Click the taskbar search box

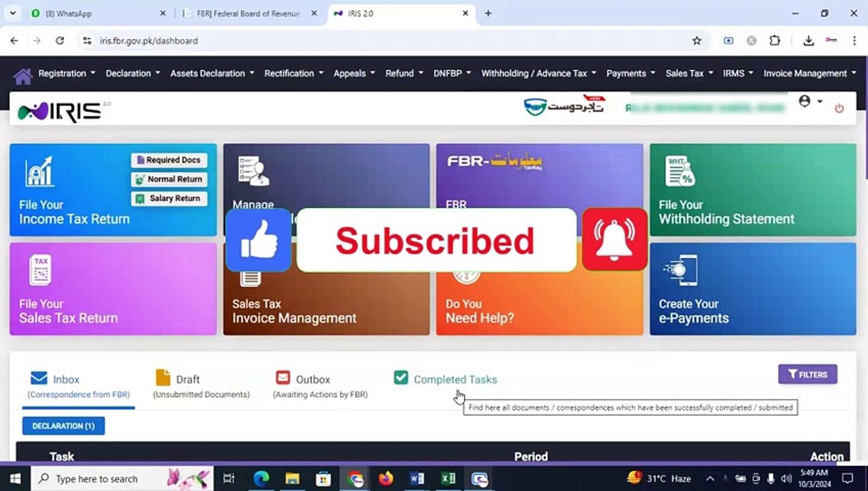(123, 479)
